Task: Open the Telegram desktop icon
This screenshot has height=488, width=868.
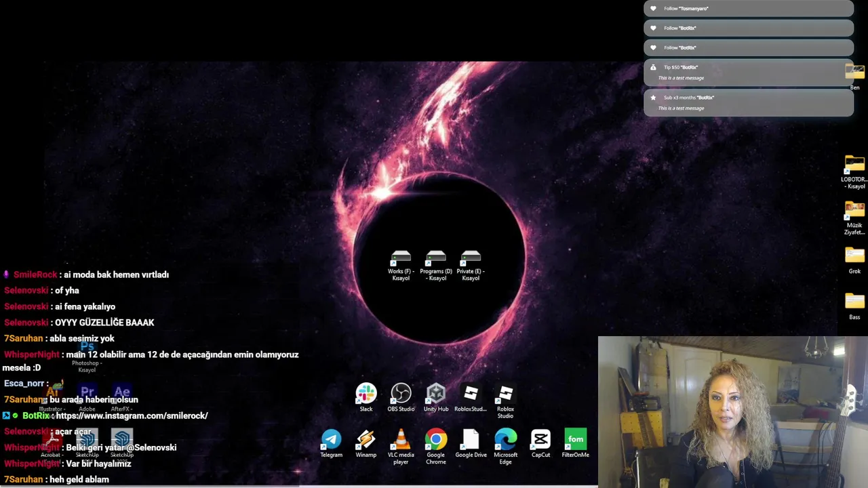Action: [332, 444]
